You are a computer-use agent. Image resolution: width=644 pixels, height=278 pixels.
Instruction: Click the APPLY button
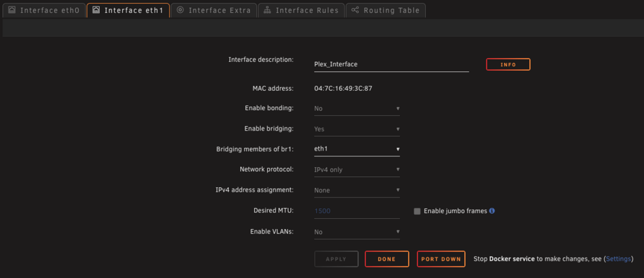(336, 259)
